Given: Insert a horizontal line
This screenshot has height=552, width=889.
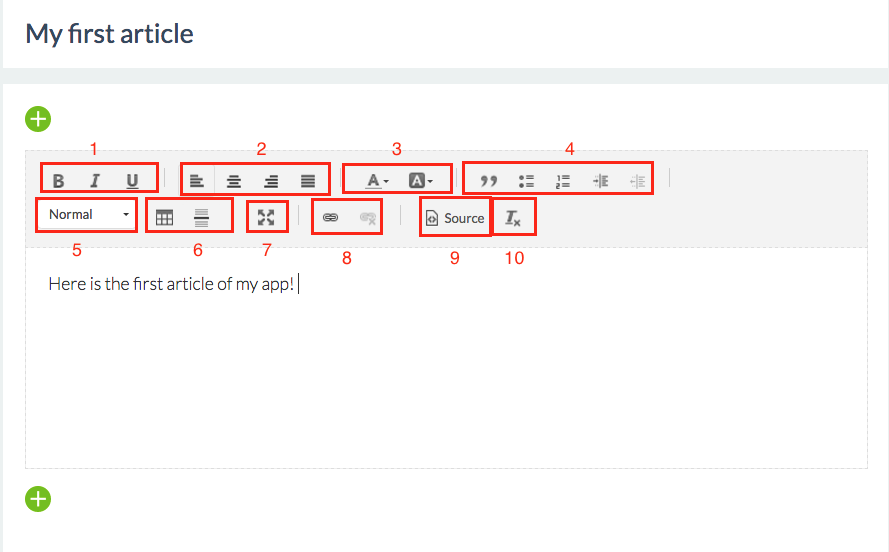Looking at the screenshot, I should point(201,218).
